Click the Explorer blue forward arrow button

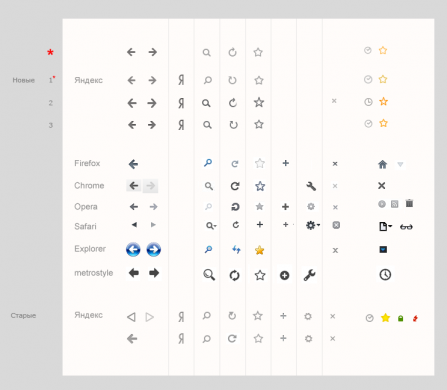coord(154,249)
